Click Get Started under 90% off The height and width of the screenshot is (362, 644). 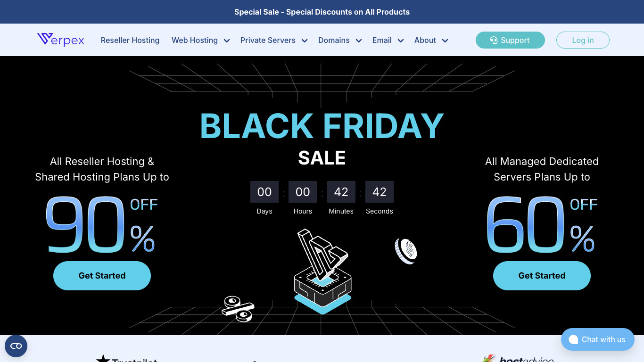tap(102, 276)
